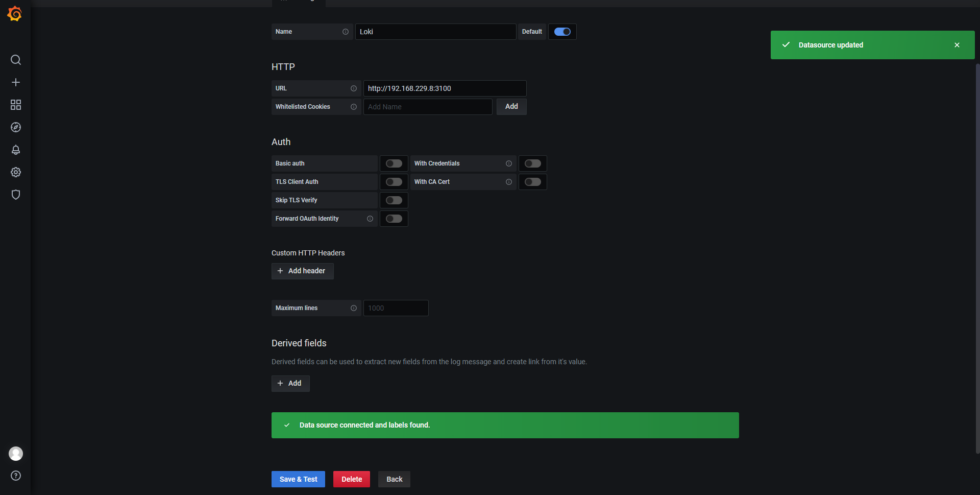Open the Explore compass icon
This screenshot has width=980, height=495.
(x=16, y=127)
